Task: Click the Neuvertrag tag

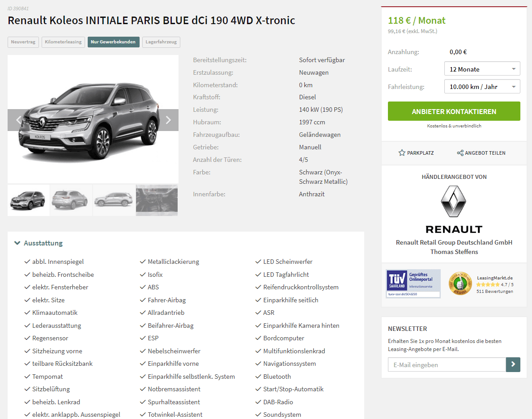Action: [x=23, y=42]
